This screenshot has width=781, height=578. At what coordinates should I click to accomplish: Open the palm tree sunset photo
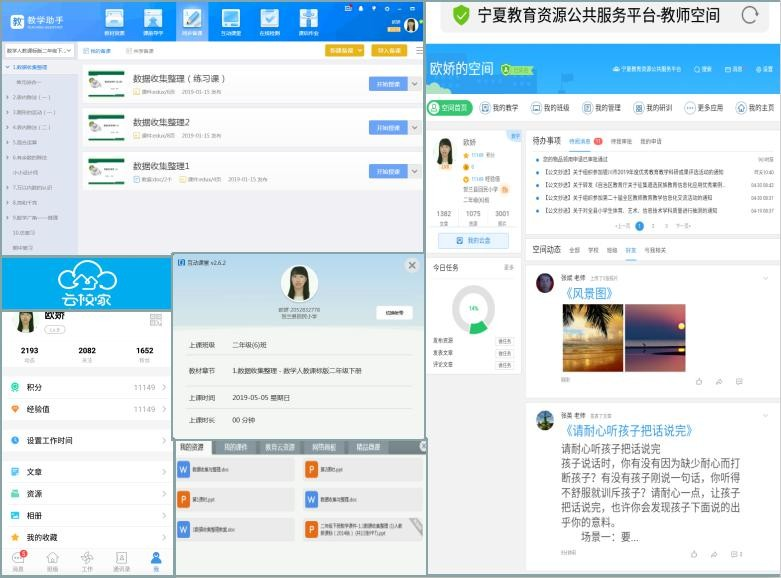[x=593, y=338]
